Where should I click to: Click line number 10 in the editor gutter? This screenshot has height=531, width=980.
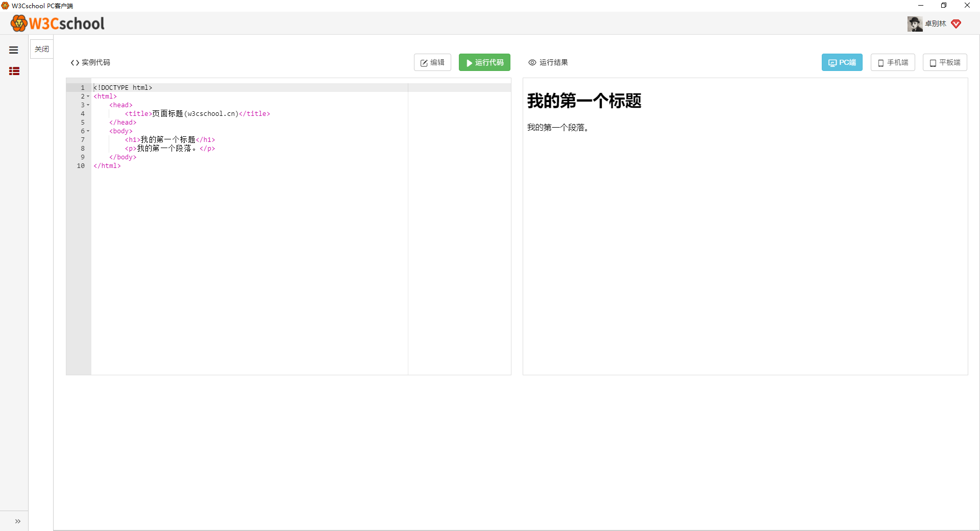pyautogui.click(x=81, y=166)
